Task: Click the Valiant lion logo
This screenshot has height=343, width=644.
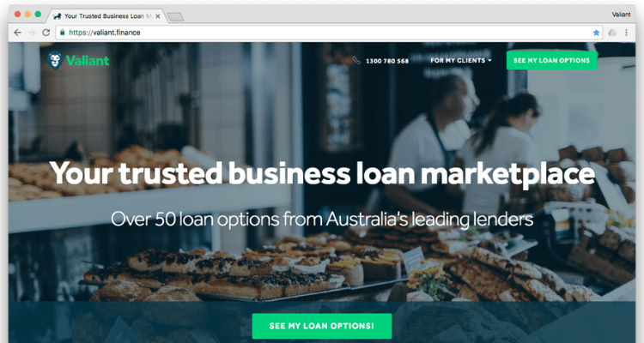Action: (x=54, y=60)
